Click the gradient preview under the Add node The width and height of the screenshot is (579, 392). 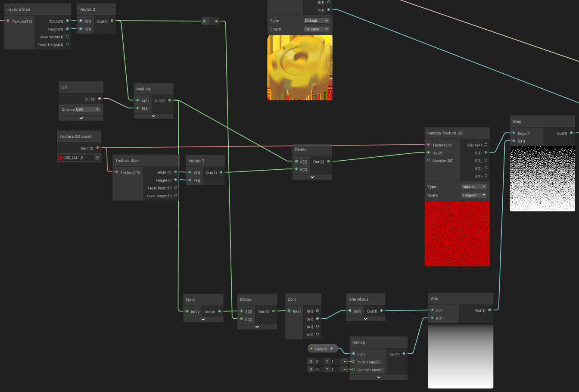point(460,356)
